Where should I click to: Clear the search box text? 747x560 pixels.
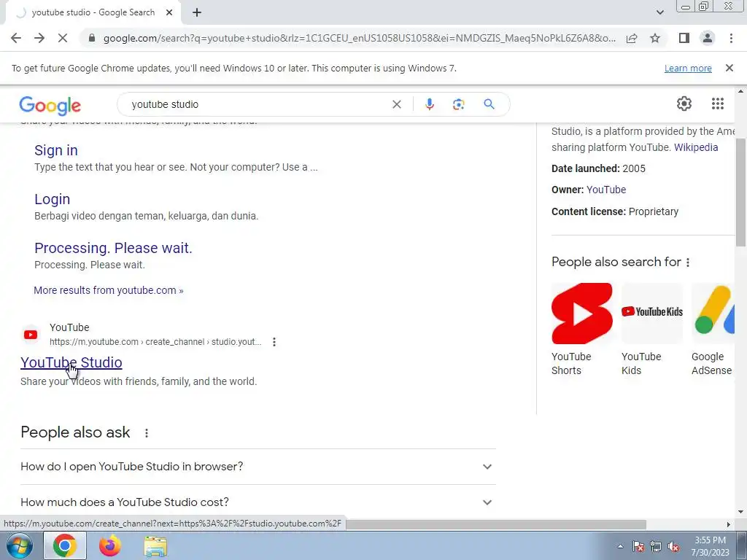396,104
